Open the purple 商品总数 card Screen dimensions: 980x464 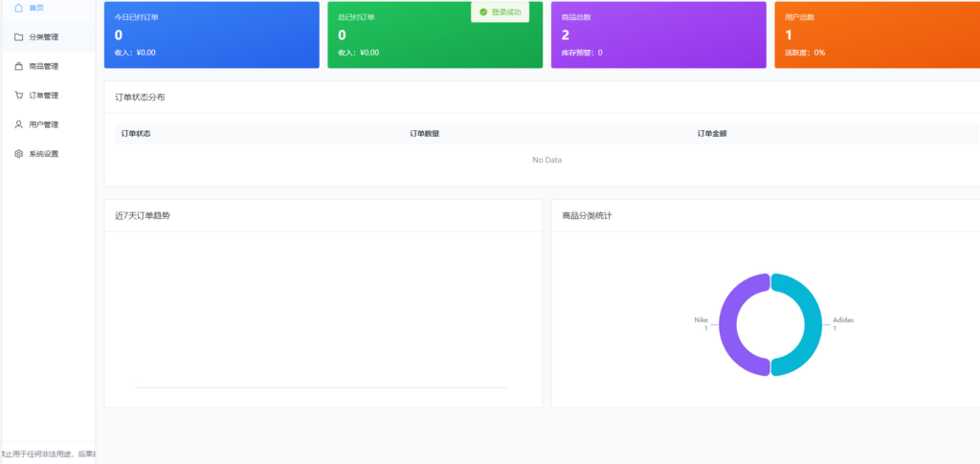click(658, 35)
